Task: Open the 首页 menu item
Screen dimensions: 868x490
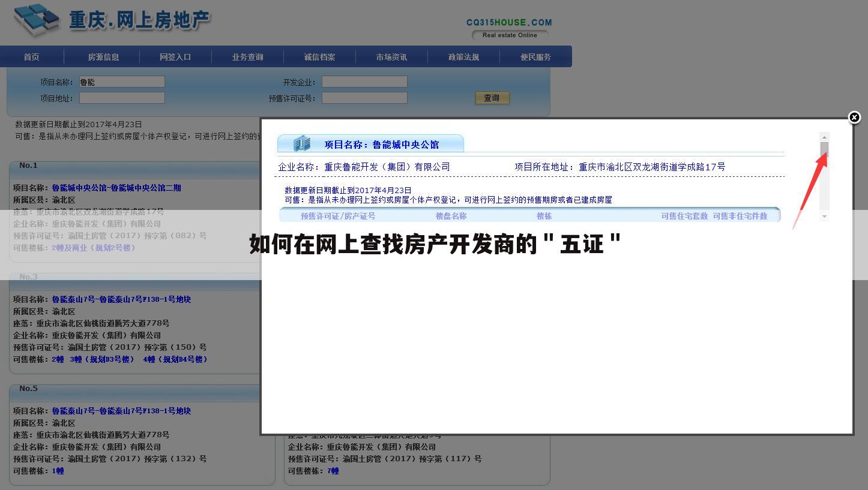Action: [31, 56]
